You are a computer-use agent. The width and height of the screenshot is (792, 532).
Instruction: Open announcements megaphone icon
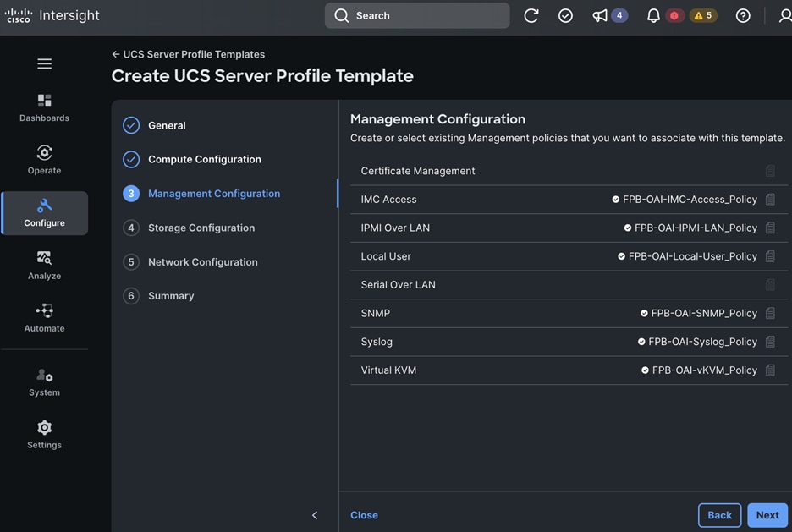pos(600,15)
